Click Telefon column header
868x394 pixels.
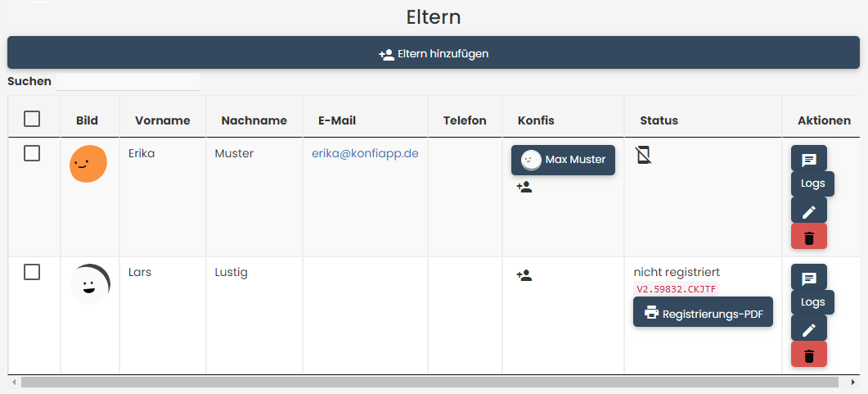465,120
